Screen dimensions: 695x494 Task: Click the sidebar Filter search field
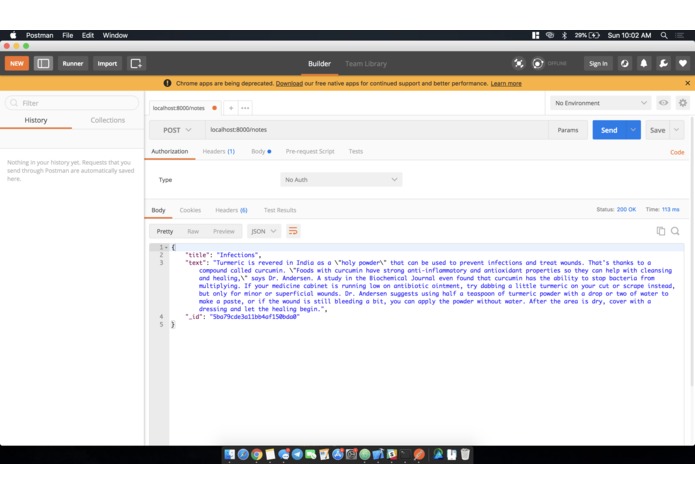pos(72,103)
